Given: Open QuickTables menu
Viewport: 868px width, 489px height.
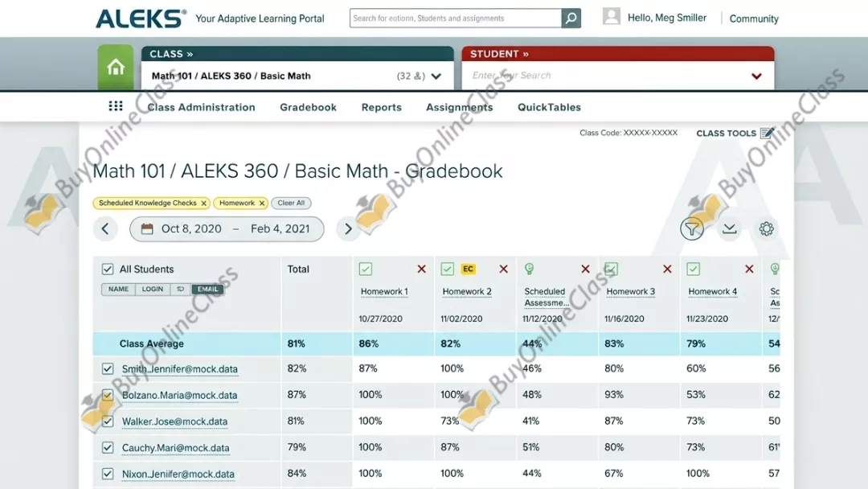Looking at the screenshot, I should click(549, 108).
